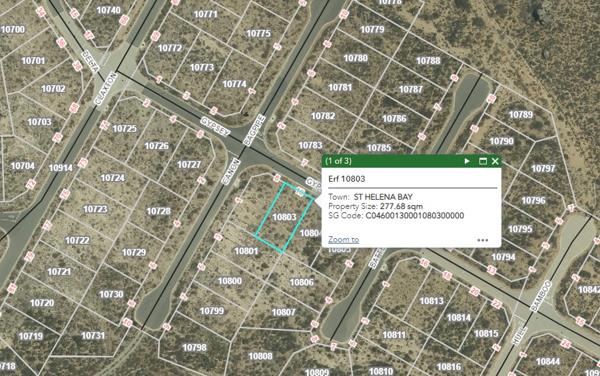600x376 pixels.
Task: Click the CLAXTON street label
Action: (x=105, y=88)
